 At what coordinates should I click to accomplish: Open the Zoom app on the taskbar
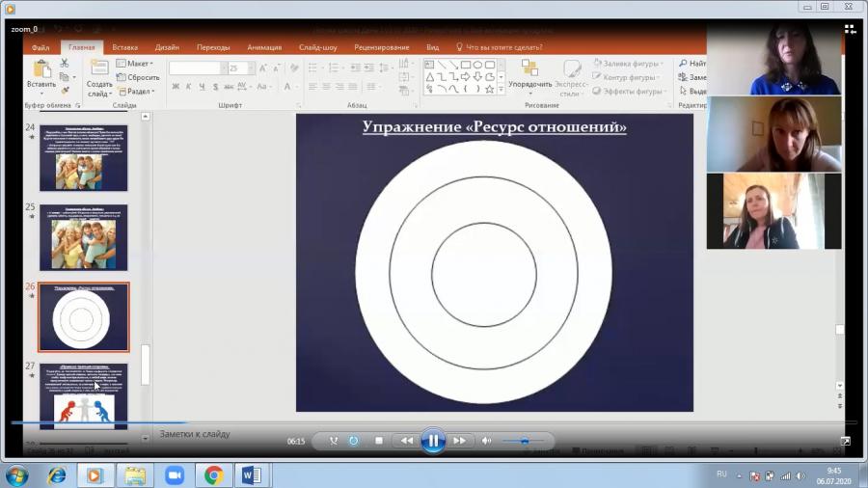(x=175, y=475)
